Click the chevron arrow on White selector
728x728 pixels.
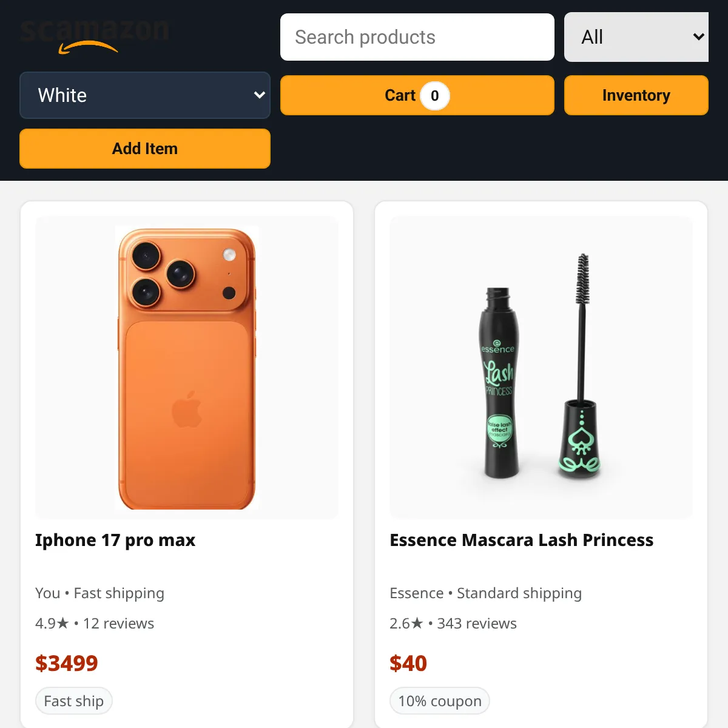click(260, 95)
